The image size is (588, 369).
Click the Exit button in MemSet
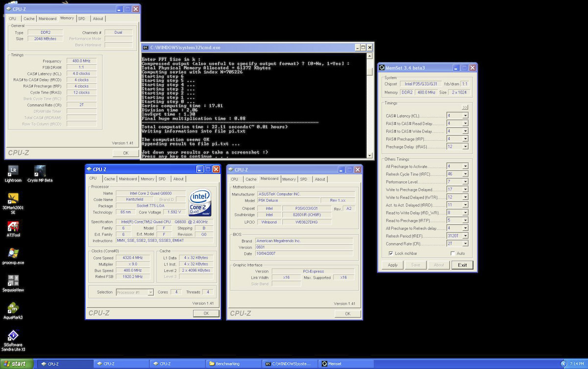(462, 265)
